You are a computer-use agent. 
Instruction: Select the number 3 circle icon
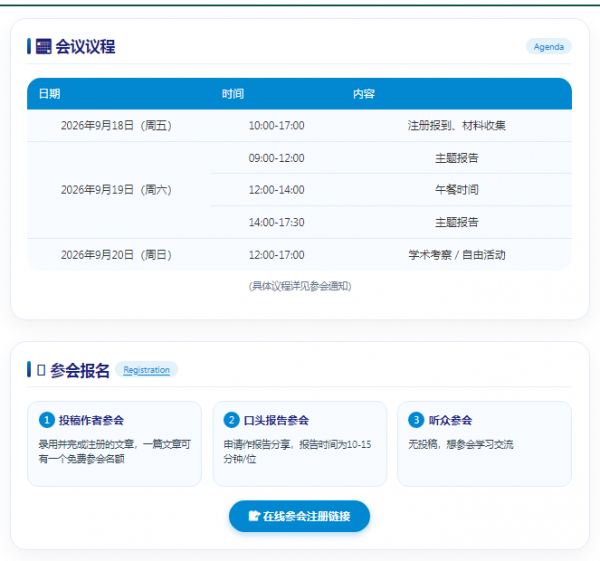click(416, 420)
